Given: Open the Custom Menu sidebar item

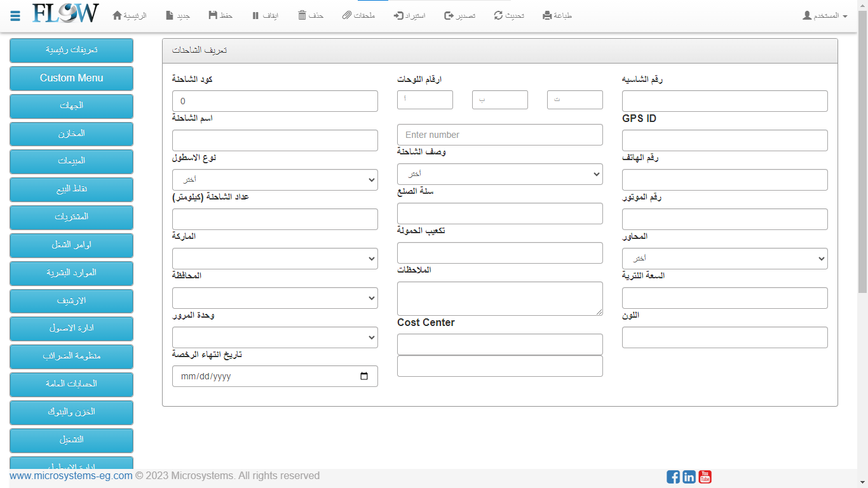Looking at the screenshot, I should pos(71,78).
